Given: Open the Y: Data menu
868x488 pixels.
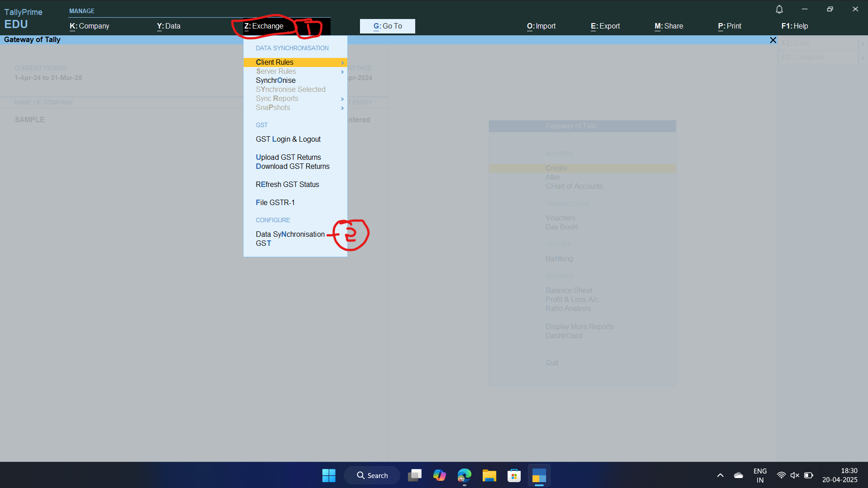Looking at the screenshot, I should click(x=168, y=26).
